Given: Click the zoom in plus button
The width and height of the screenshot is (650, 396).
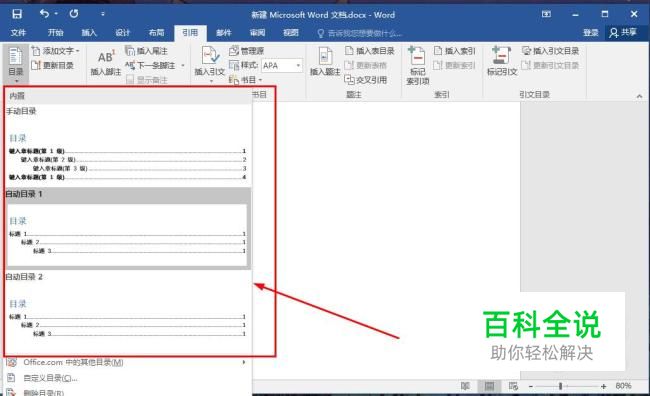Looking at the screenshot, I should [604, 386].
